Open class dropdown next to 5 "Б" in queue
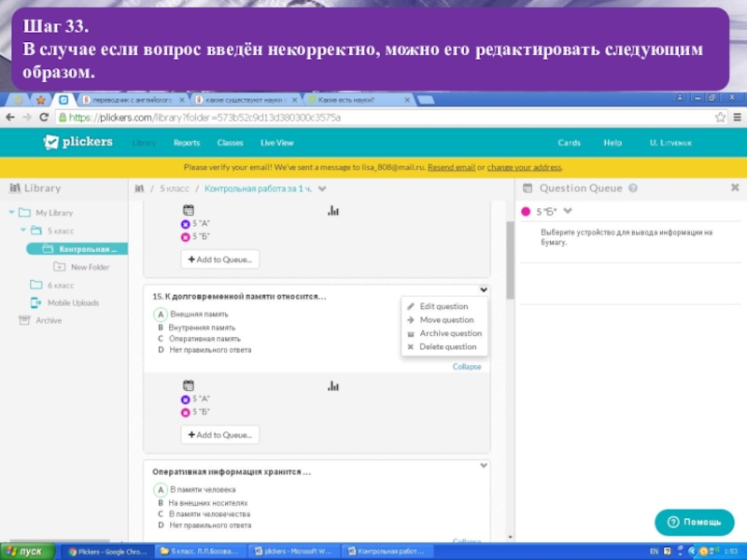 pyautogui.click(x=568, y=211)
